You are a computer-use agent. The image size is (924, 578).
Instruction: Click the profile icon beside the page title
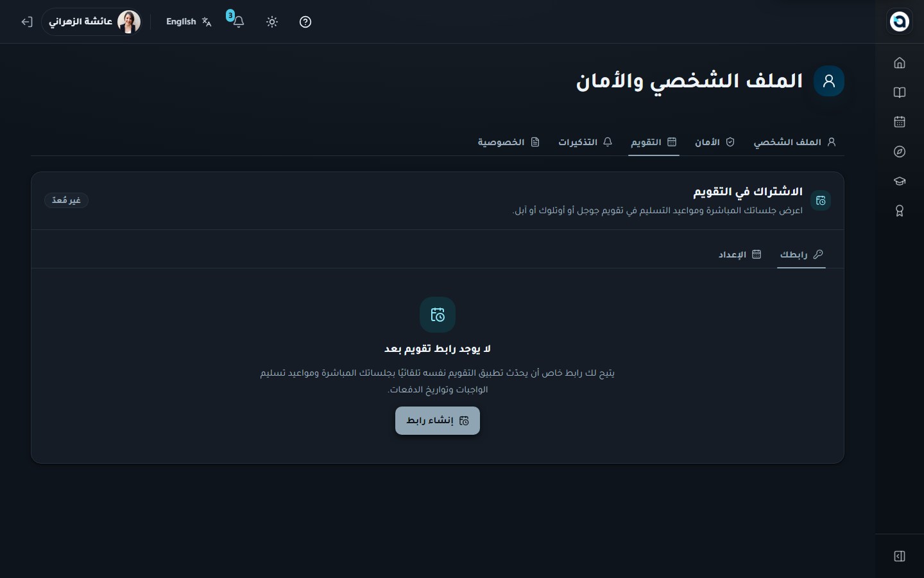829,81
